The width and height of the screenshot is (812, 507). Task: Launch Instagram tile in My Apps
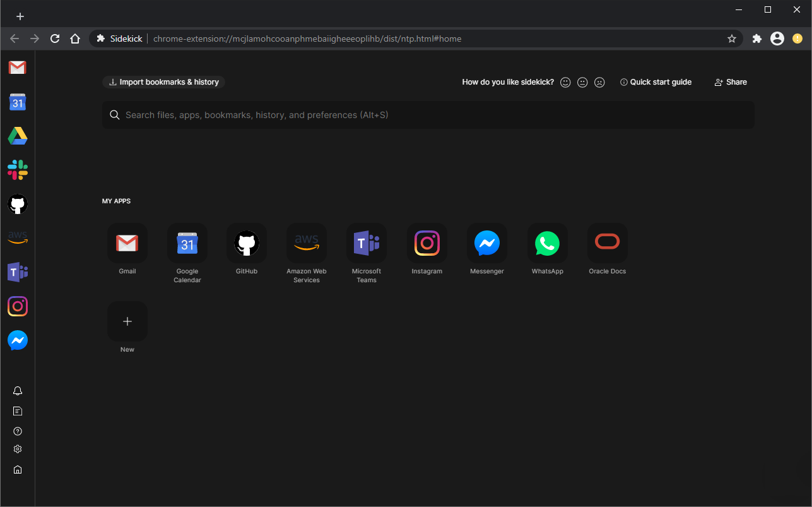[x=427, y=243]
